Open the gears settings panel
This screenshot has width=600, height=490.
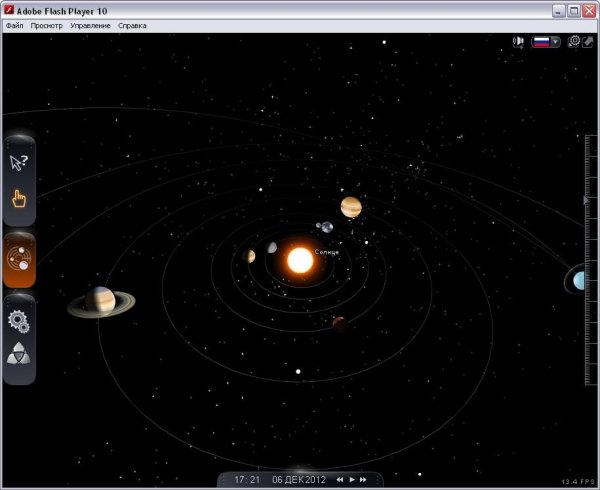coord(19,321)
